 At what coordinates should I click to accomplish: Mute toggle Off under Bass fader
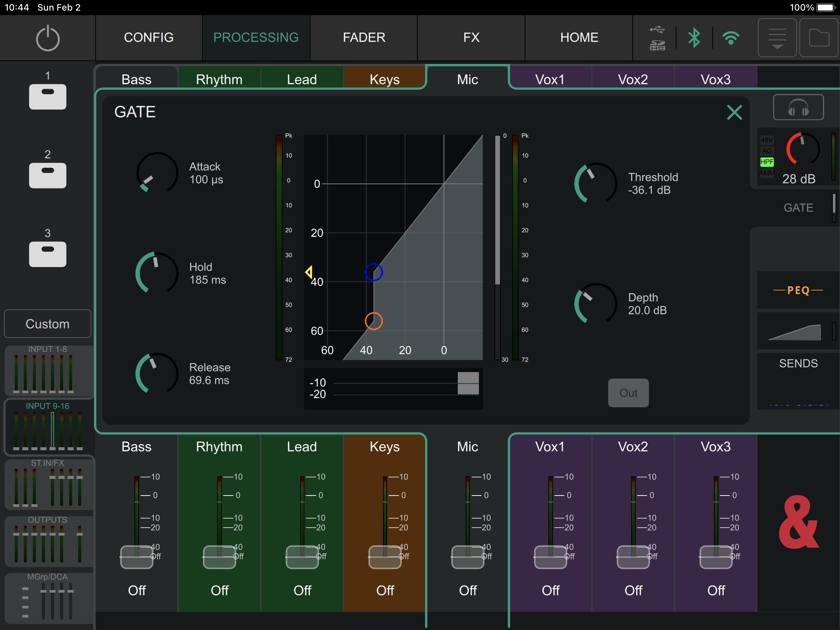(x=137, y=590)
